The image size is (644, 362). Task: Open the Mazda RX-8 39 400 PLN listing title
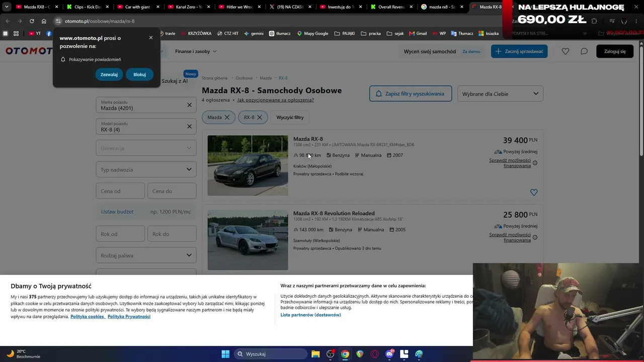click(308, 139)
